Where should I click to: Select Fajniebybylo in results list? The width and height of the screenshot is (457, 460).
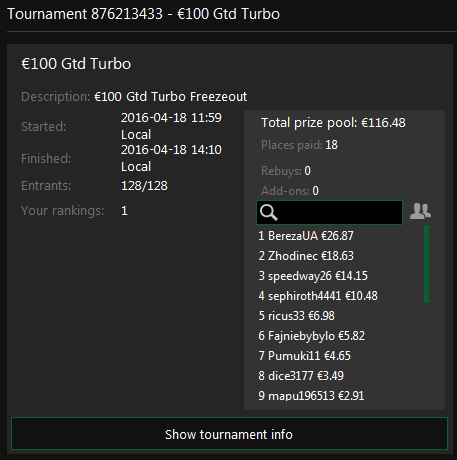point(312,336)
